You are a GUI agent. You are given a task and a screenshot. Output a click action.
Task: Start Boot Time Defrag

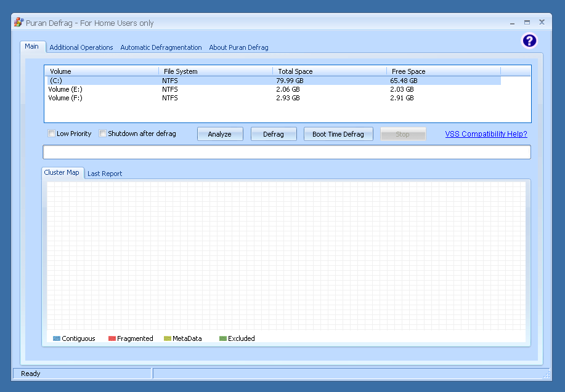tap(338, 134)
